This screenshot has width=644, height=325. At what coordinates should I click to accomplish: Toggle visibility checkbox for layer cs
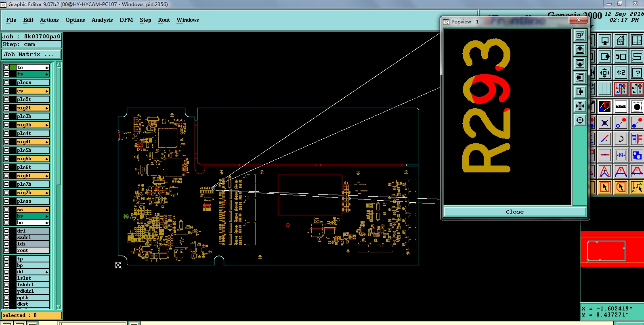[6, 91]
